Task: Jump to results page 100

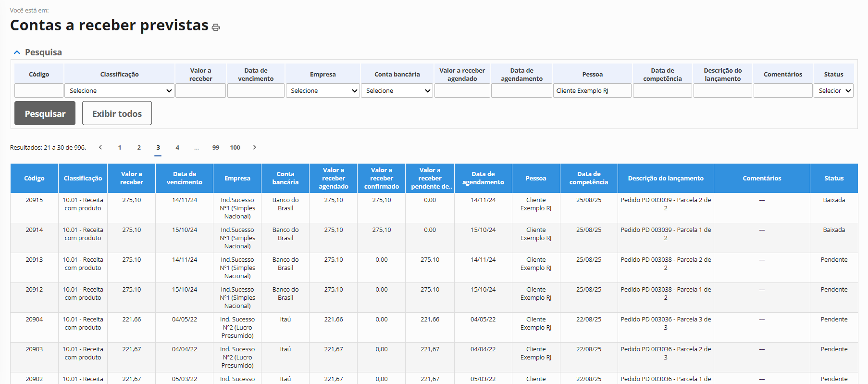Action: pos(235,148)
